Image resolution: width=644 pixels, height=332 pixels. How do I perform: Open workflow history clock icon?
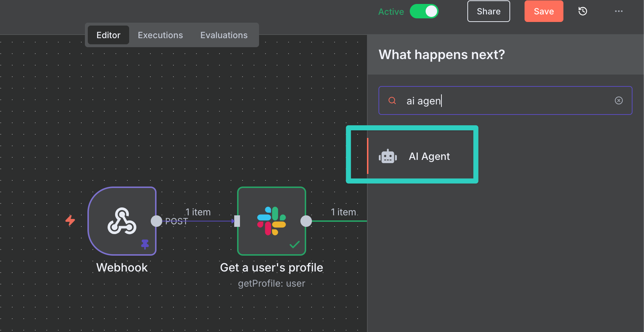[x=583, y=12]
